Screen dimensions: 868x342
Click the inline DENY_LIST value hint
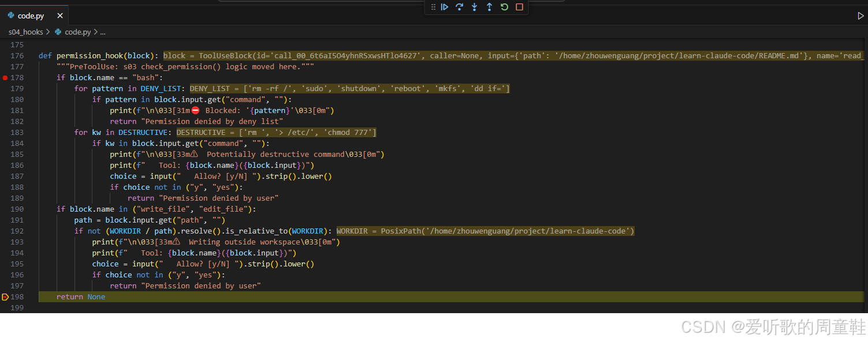[x=349, y=88]
